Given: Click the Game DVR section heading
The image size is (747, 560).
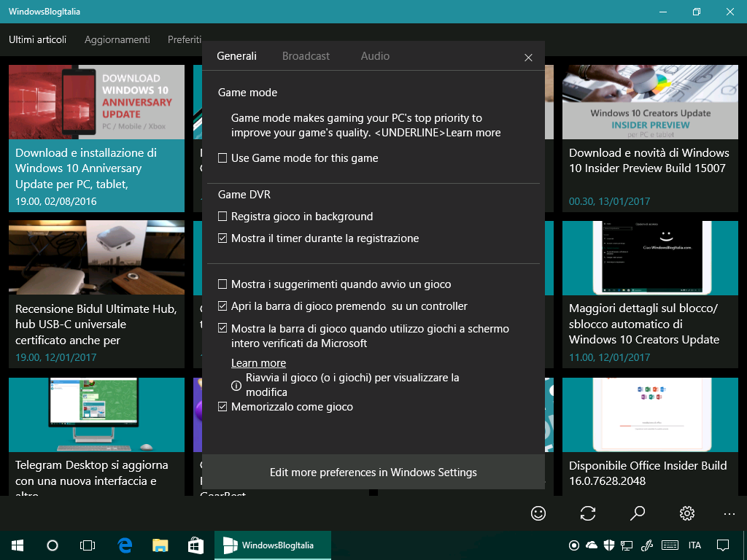Looking at the screenshot, I should tap(244, 194).
